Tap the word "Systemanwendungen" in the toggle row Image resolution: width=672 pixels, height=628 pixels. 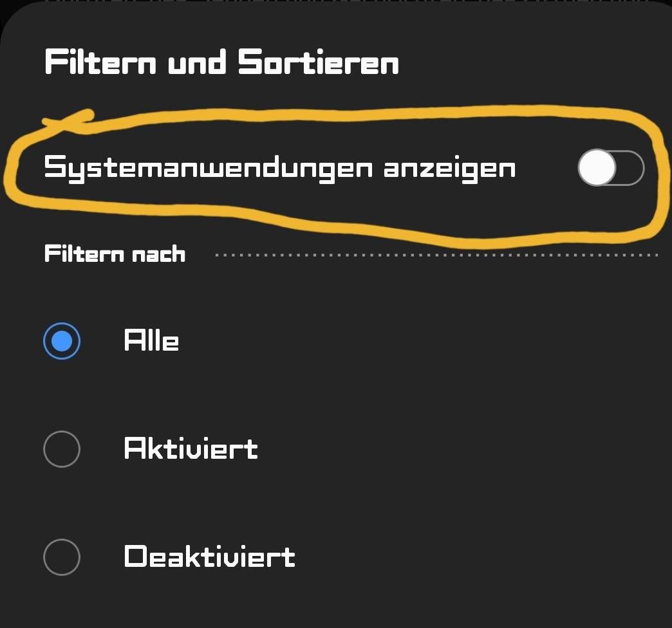pyautogui.click(x=208, y=169)
